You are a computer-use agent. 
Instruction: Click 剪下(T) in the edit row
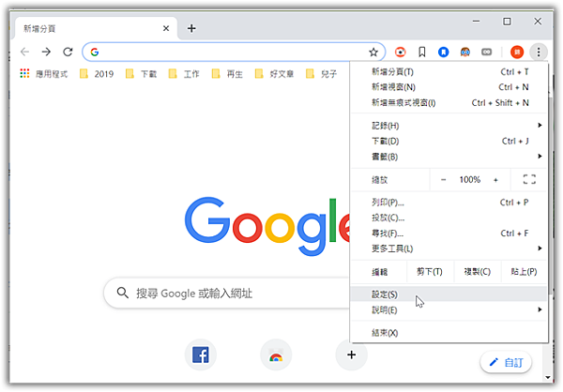click(x=430, y=272)
